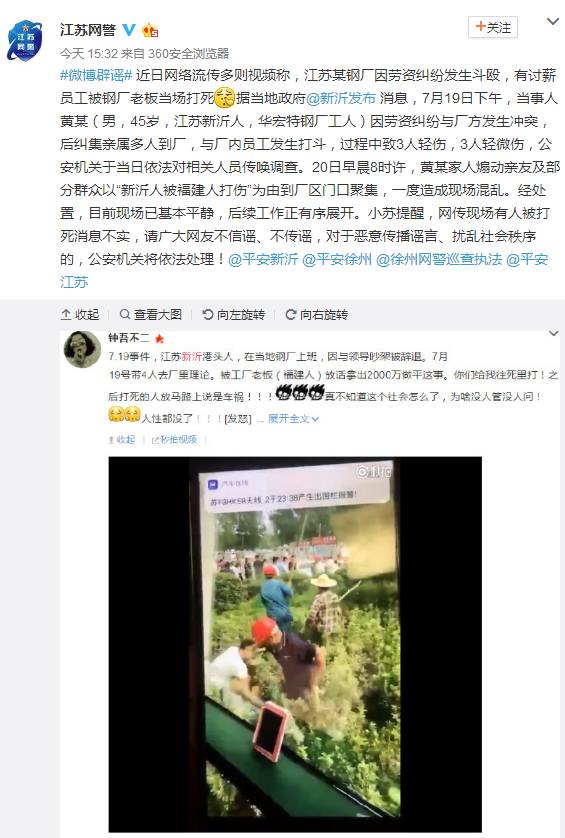Click the membership crown badge icon
Viewport: 565px width, 838px height.
coord(150,30)
